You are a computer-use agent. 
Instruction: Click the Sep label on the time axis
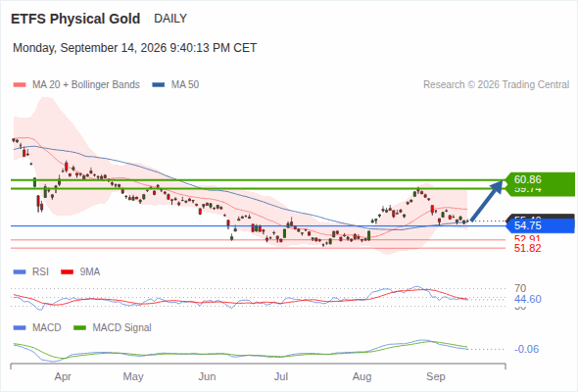[x=436, y=377]
